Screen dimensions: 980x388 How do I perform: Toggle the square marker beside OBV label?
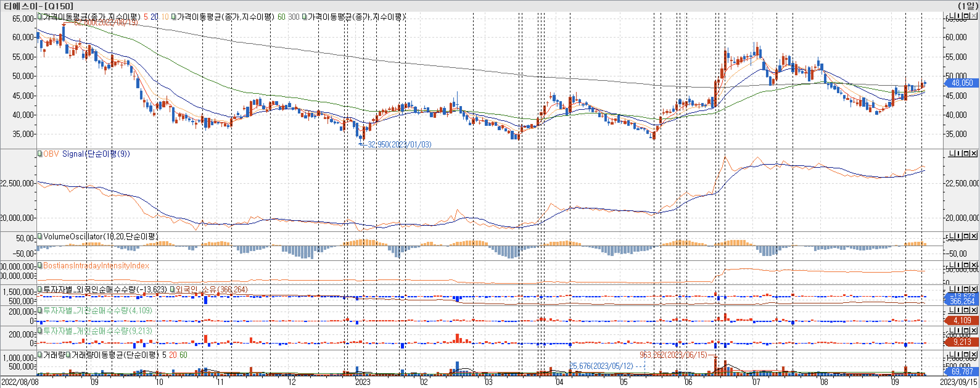pos(40,154)
